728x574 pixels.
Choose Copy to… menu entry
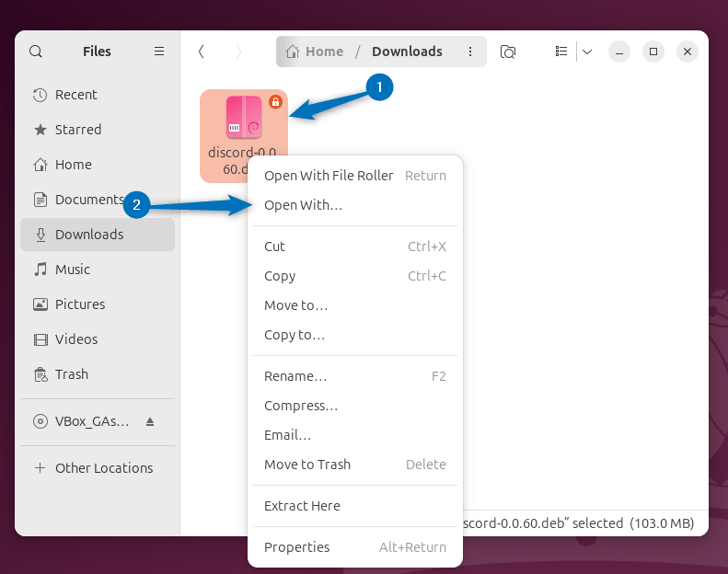(355, 335)
